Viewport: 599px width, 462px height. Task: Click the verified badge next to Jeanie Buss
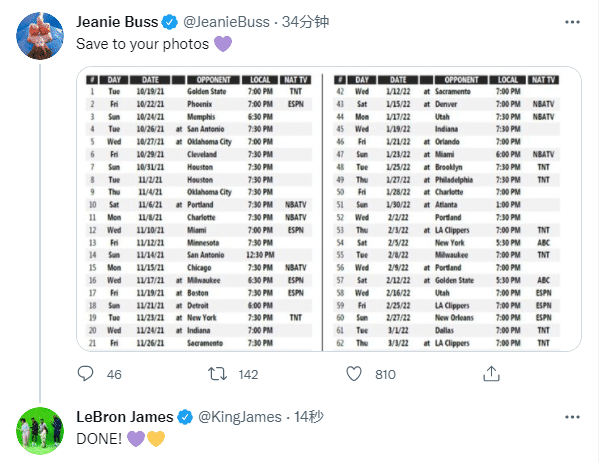click(170, 22)
